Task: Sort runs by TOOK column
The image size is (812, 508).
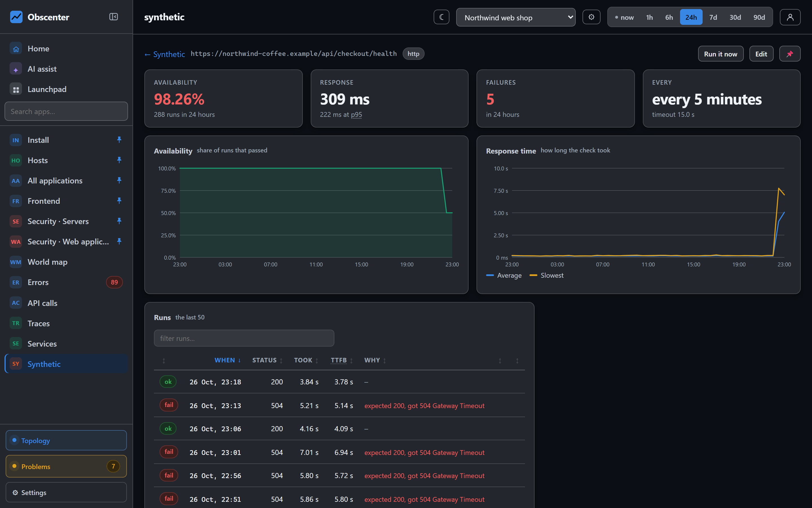Action: coord(306,360)
